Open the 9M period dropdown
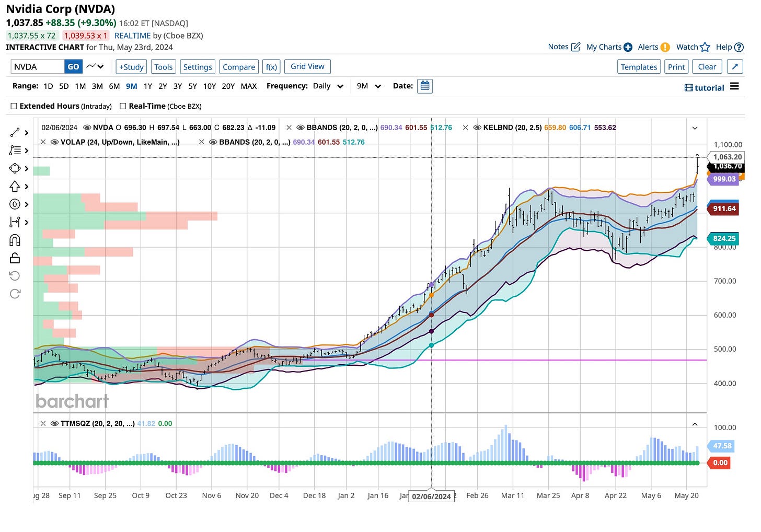 [x=369, y=86]
